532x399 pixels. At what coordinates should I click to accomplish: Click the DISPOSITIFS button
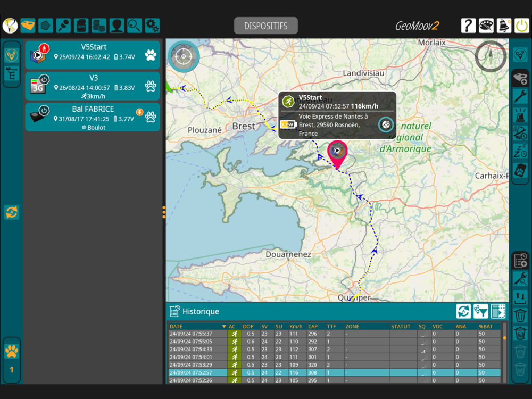click(266, 26)
